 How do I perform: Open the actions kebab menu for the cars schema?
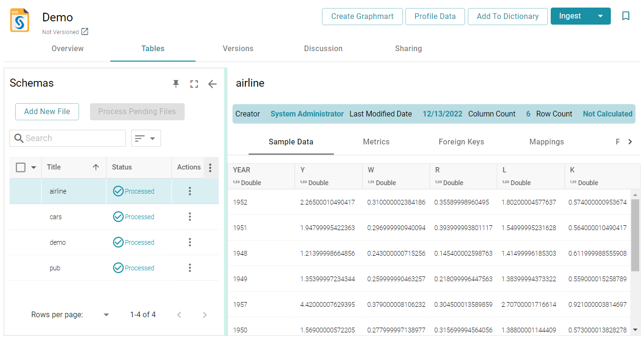point(189,216)
